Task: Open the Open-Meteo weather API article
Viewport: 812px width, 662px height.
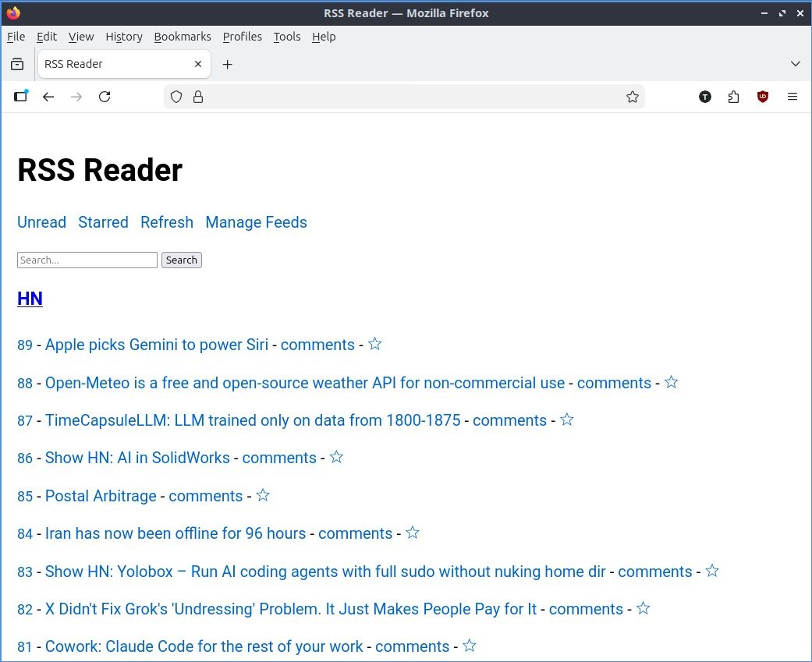Action: pyautogui.click(x=304, y=383)
